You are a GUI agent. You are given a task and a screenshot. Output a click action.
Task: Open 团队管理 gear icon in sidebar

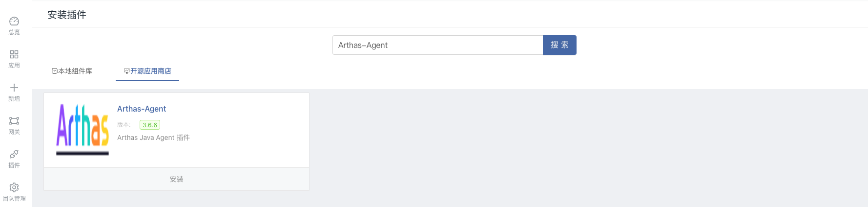click(x=14, y=187)
